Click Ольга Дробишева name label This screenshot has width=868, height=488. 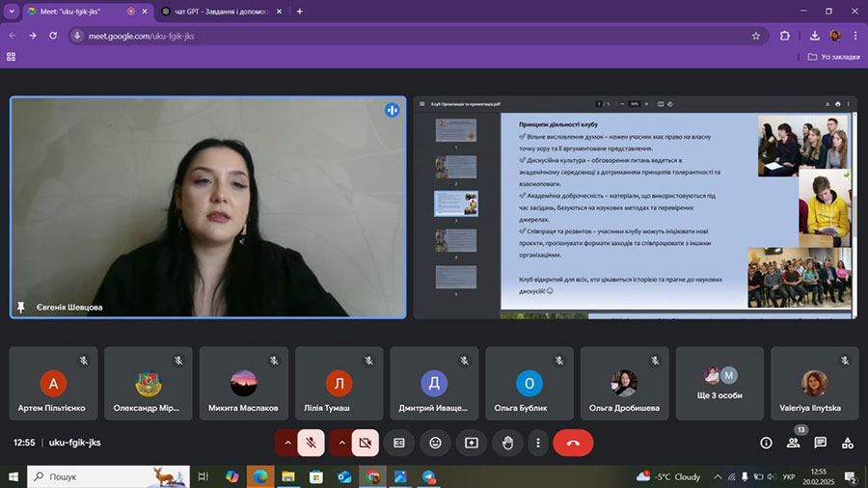click(624, 408)
